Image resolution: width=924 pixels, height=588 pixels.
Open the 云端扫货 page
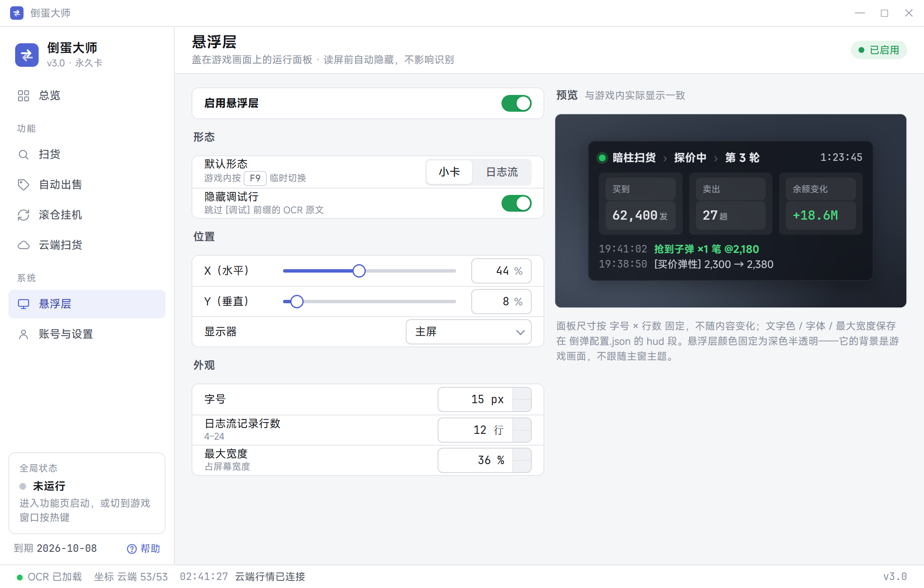[x=87, y=245]
